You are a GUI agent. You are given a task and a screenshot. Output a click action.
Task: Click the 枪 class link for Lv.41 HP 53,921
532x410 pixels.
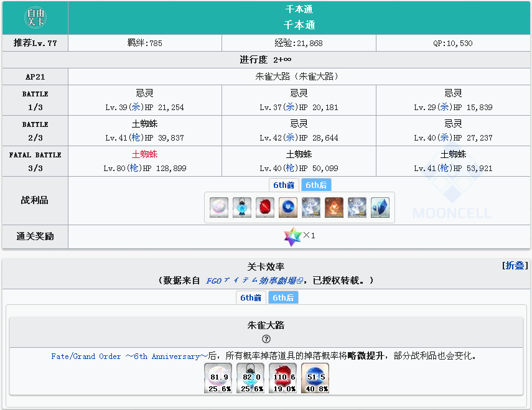point(444,168)
